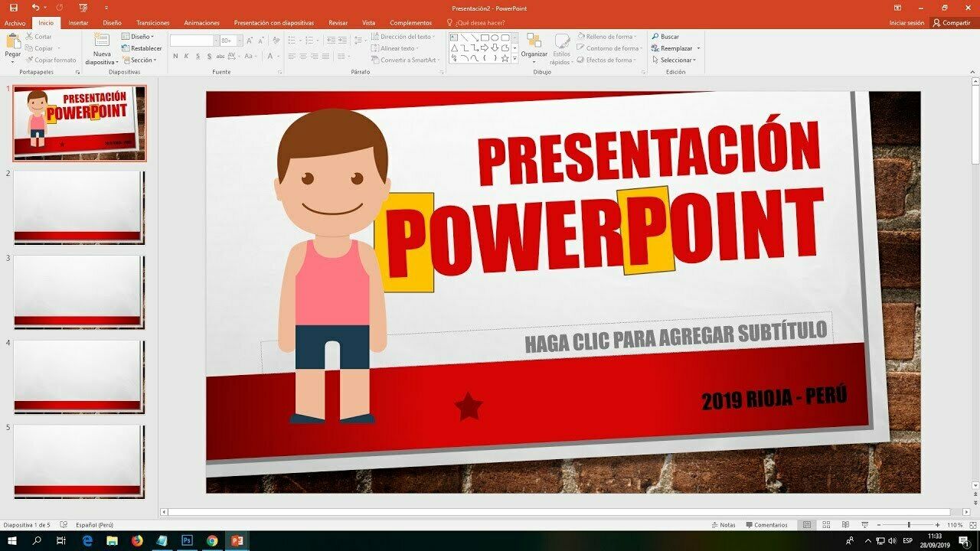Expand the Diseño layout dropdown
980x551 pixels.
click(x=142, y=37)
